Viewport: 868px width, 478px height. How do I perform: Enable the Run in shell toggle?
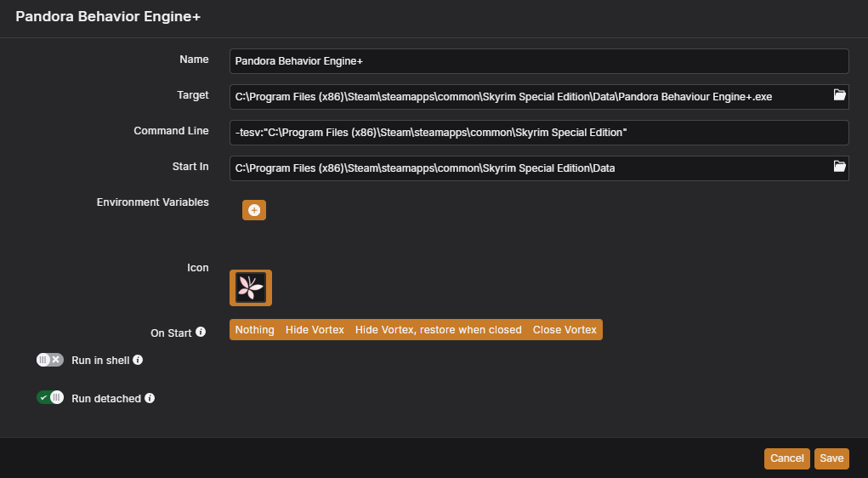pyautogui.click(x=50, y=360)
